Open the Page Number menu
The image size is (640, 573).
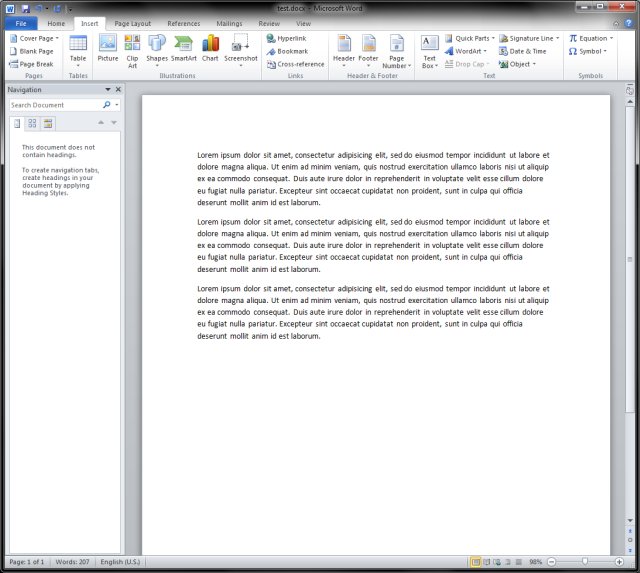click(x=396, y=51)
